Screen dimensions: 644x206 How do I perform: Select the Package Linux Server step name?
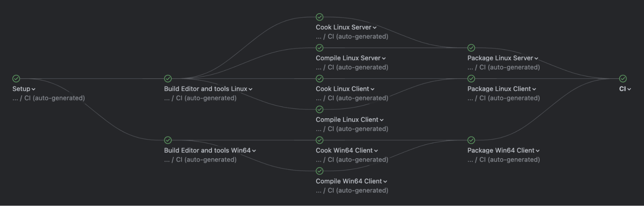click(500, 58)
